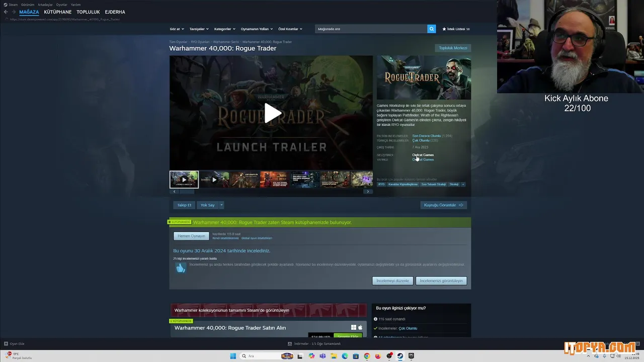Image resolution: width=644 pixels, height=362 pixels.
Task: Expand the Göz at menu
Action: coord(177,29)
